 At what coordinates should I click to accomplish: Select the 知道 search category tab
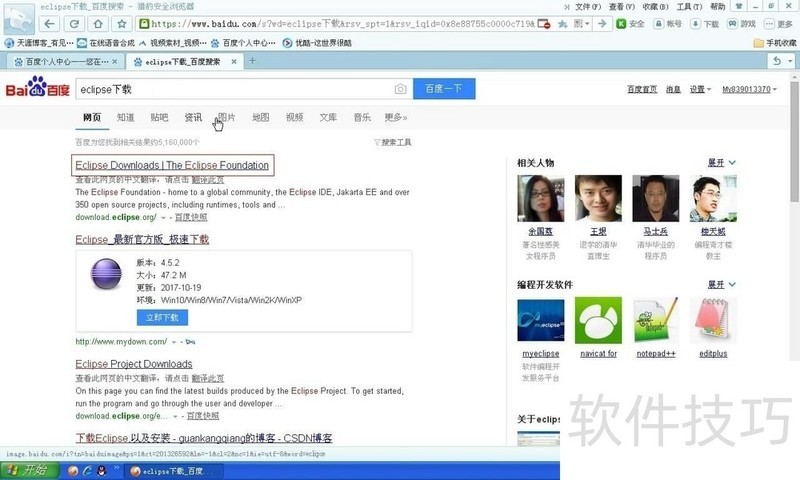tap(126, 117)
